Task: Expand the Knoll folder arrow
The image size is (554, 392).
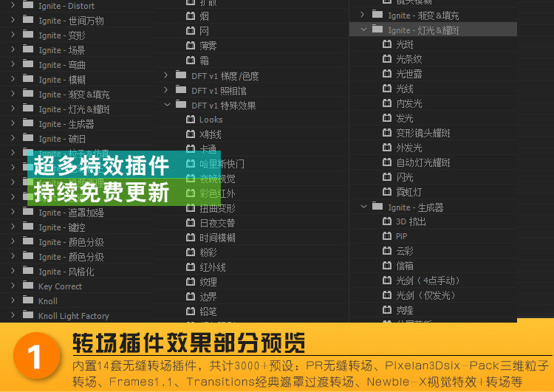Action: coord(13,301)
